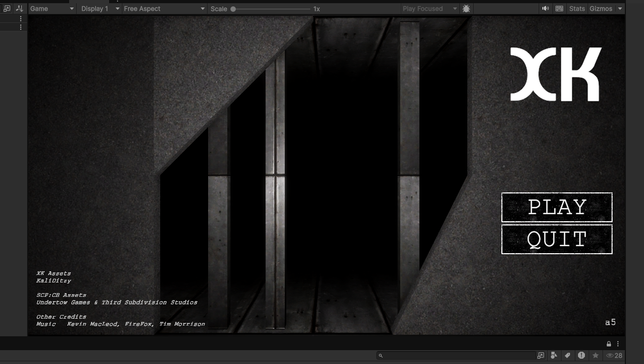The image size is (644, 364).
Task: Click the PLAY button in the game menu
Action: click(557, 207)
